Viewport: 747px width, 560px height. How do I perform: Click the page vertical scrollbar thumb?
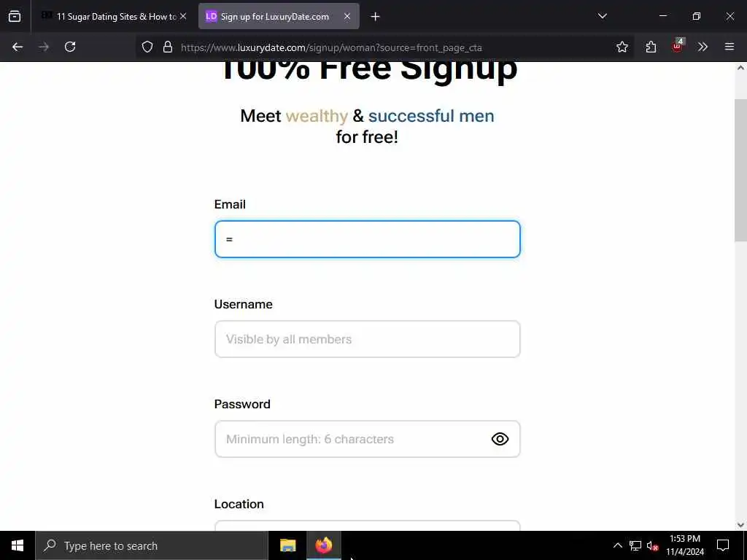(x=740, y=170)
